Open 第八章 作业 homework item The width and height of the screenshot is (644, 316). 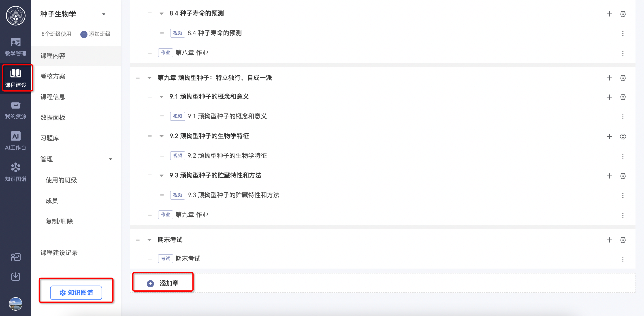(x=192, y=53)
